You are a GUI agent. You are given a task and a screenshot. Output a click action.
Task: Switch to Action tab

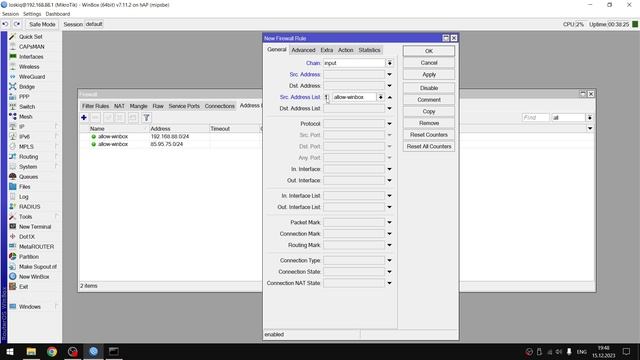pyautogui.click(x=346, y=50)
